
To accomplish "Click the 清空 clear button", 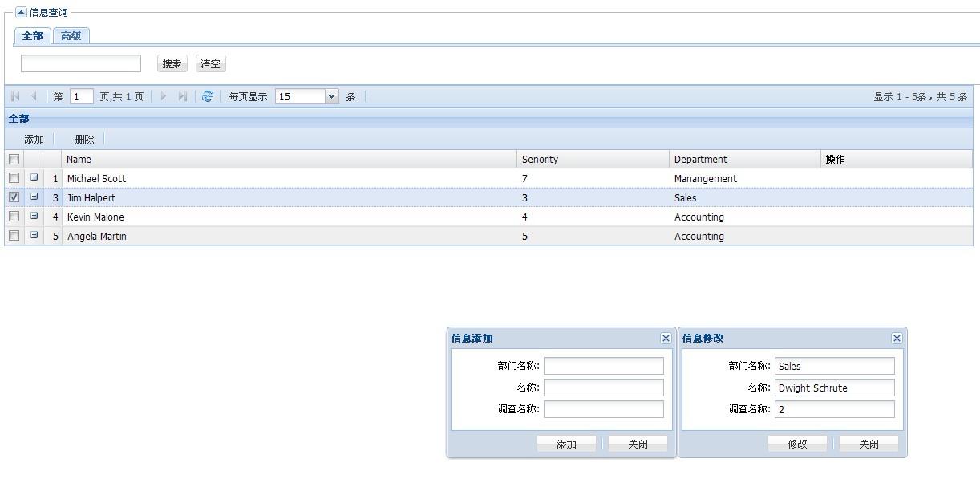I will [210, 64].
